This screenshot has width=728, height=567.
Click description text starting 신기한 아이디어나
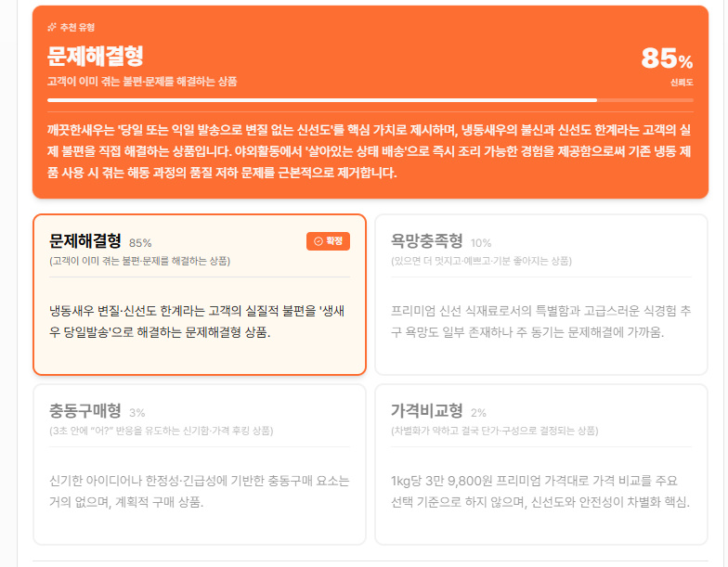(199, 492)
